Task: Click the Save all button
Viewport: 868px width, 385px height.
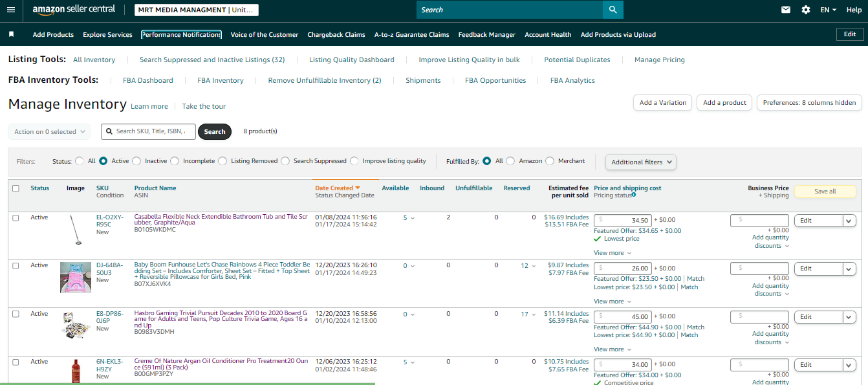Action: click(x=825, y=192)
